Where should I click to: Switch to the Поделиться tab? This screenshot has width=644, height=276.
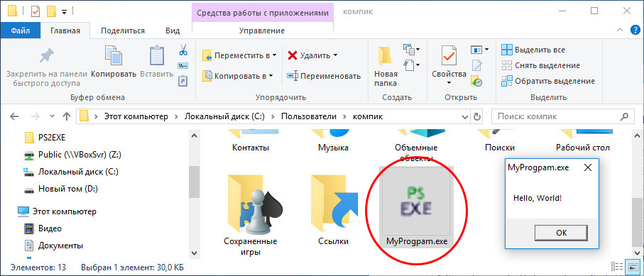pyautogui.click(x=123, y=31)
